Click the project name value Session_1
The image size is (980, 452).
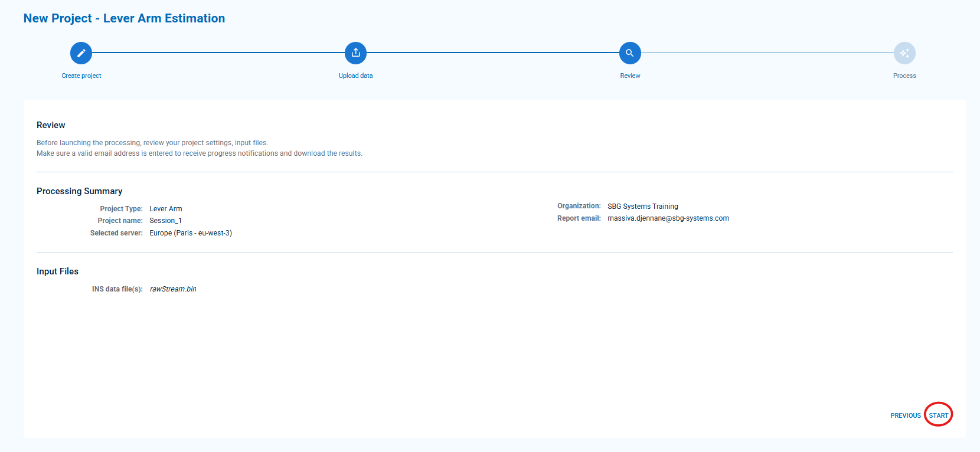tap(165, 221)
